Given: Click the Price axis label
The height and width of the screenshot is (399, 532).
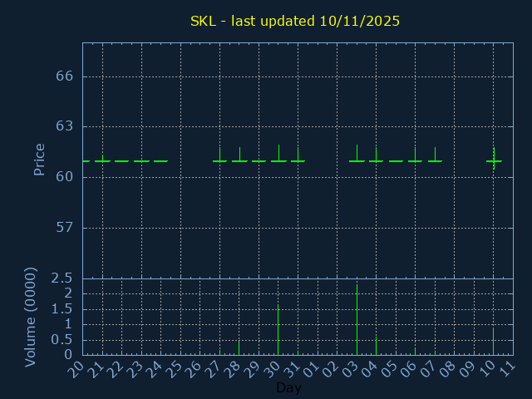Looking at the screenshot, I should 39,160.
